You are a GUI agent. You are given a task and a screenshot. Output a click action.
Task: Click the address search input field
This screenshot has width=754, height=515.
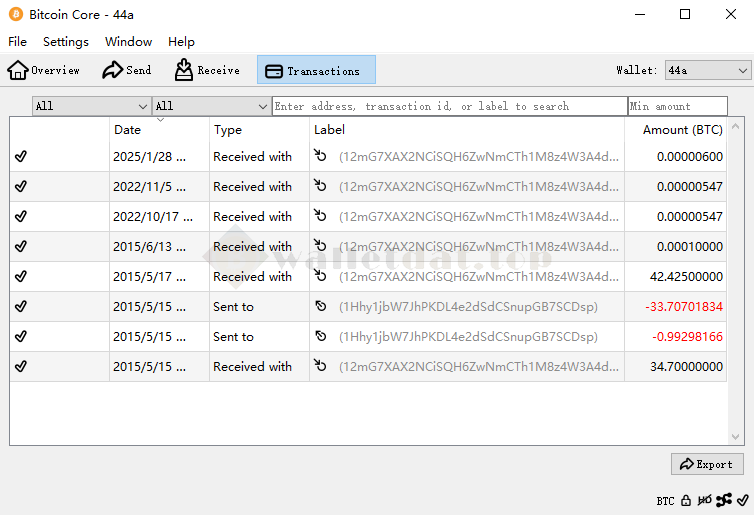[449, 106]
